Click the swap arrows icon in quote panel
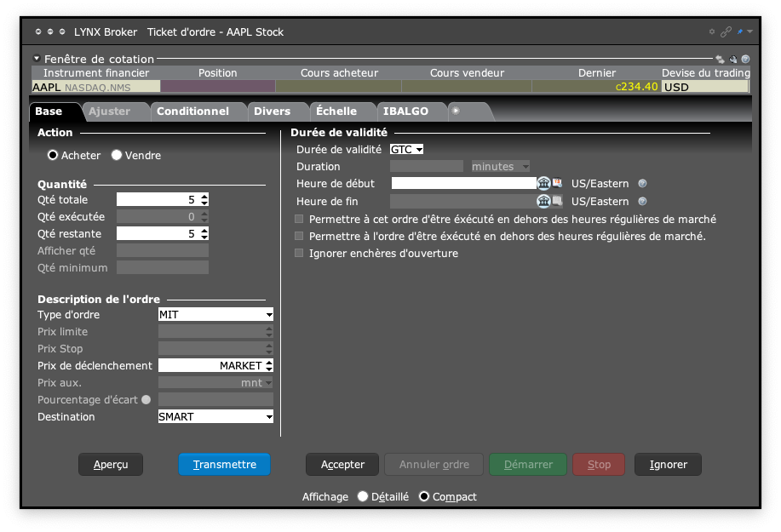Viewport: 781px width, 532px height. pos(720,60)
